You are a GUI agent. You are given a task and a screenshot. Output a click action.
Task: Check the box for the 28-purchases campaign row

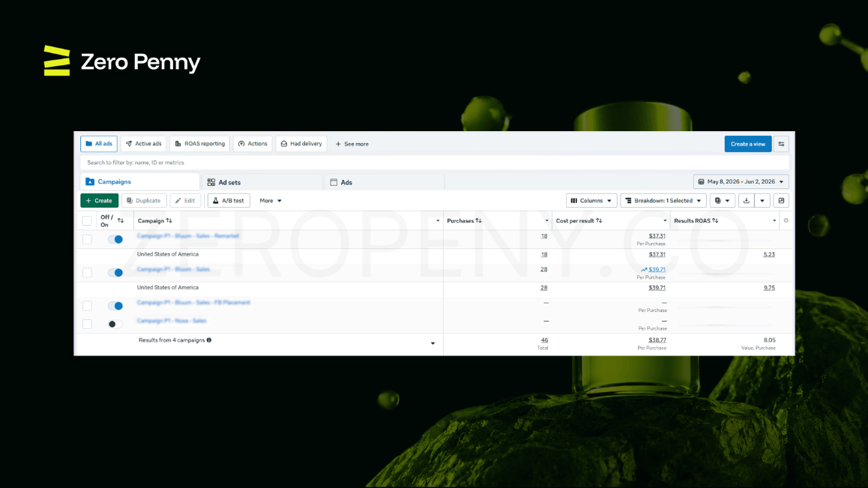pyautogui.click(x=87, y=273)
